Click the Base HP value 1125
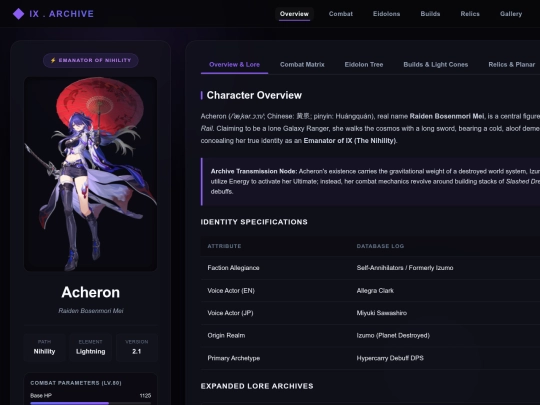The width and height of the screenshot is (540, 405). pyautogui.click(x=145, y=396)
